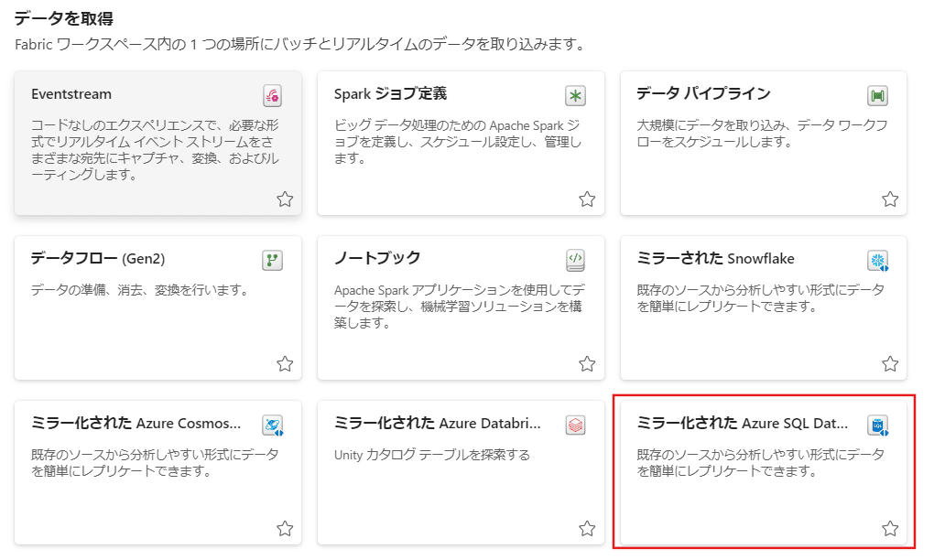Click 大規模にデータを取り込み description text
This screenshot has height=560, width=934.
tap(762, 134)
